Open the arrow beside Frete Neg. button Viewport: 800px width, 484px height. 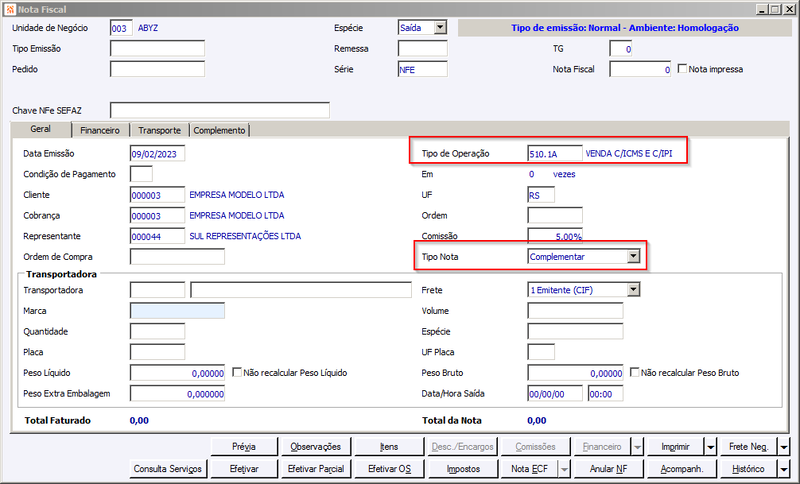click(x=784, y=447)
